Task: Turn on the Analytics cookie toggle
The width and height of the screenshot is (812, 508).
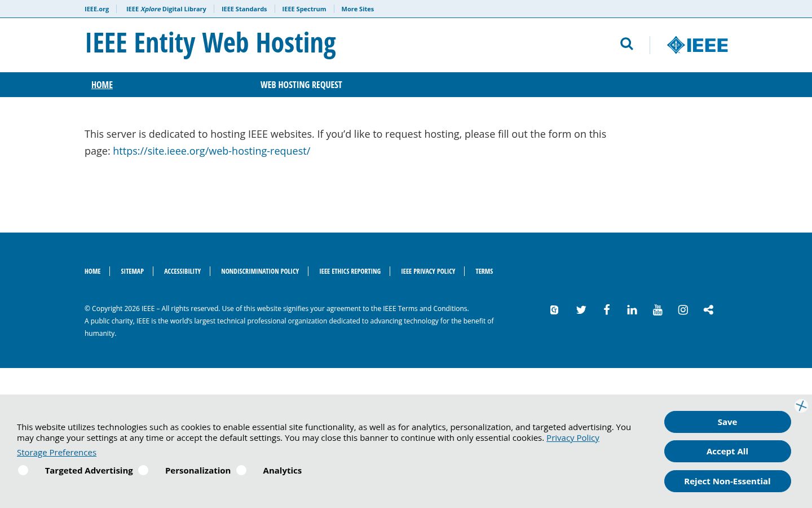Action: point(241,470)
